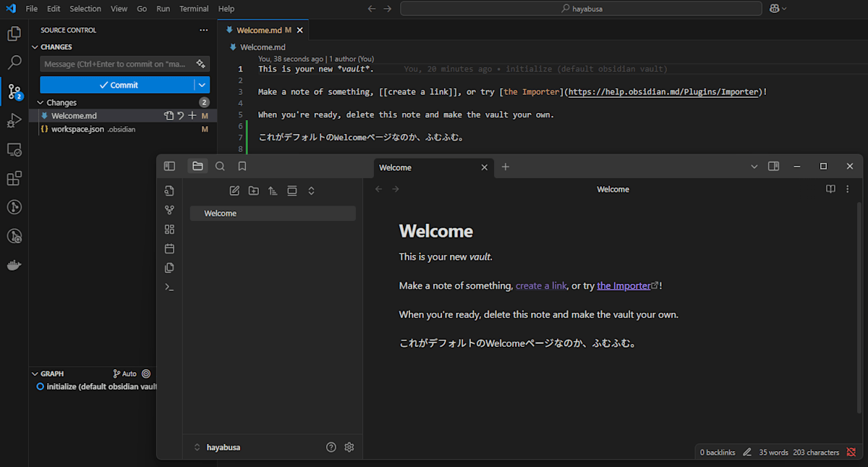Close the Welcome.md editor tab

299,30
